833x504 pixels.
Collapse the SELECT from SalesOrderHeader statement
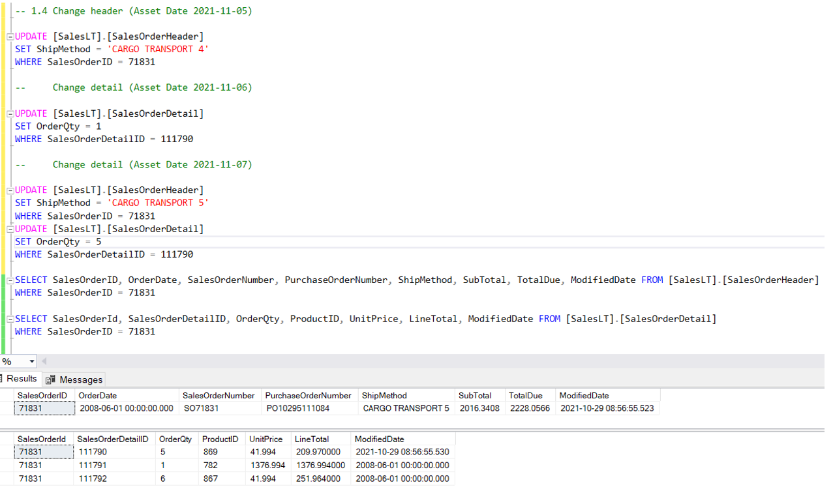pos(10,280)
